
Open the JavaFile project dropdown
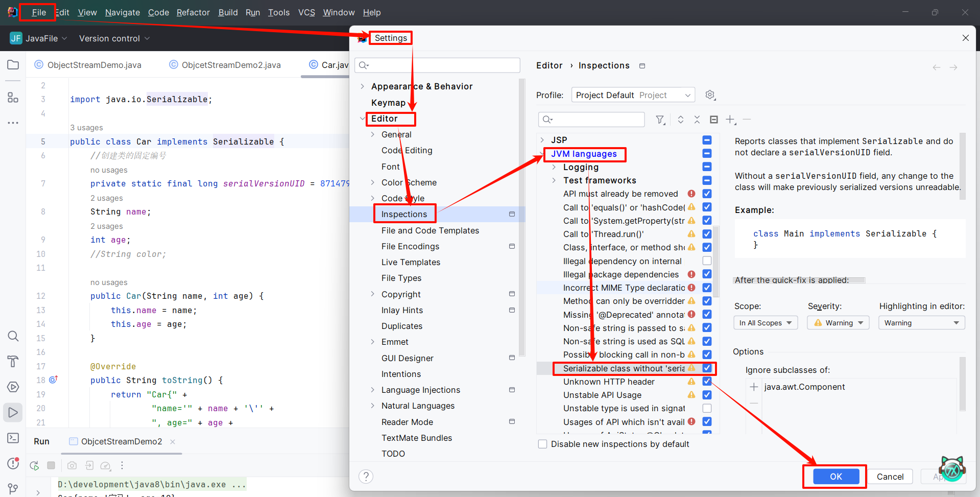pos(39,38)
